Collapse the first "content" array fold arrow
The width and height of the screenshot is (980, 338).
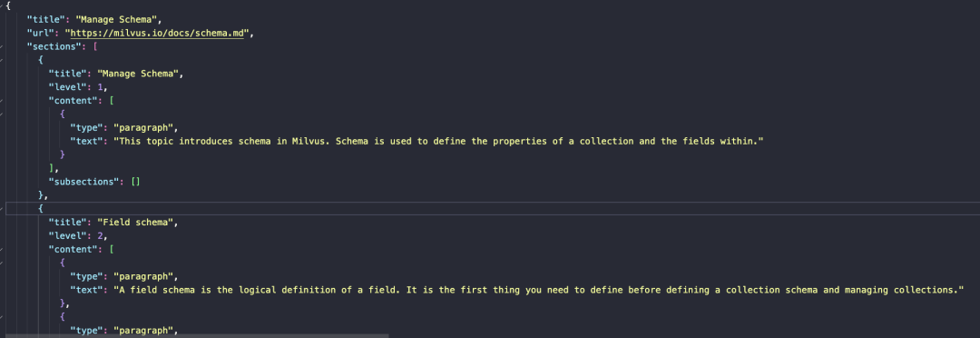coord(2,101)
